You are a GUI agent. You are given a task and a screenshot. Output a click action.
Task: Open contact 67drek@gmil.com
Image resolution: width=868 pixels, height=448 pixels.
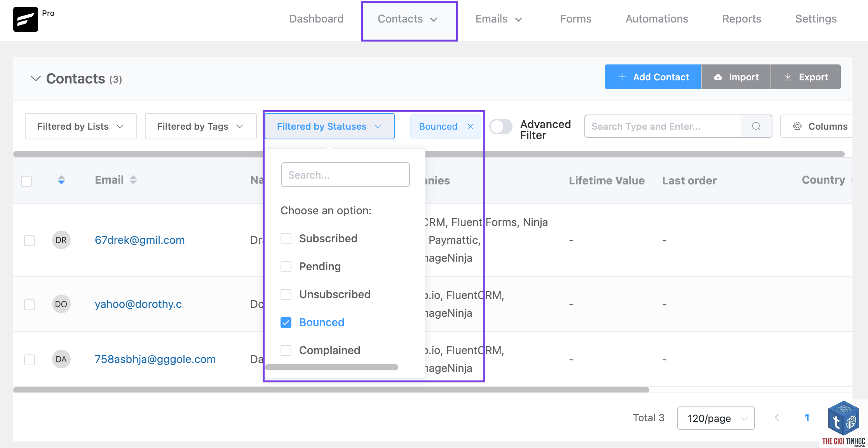(x=140, y=240)
